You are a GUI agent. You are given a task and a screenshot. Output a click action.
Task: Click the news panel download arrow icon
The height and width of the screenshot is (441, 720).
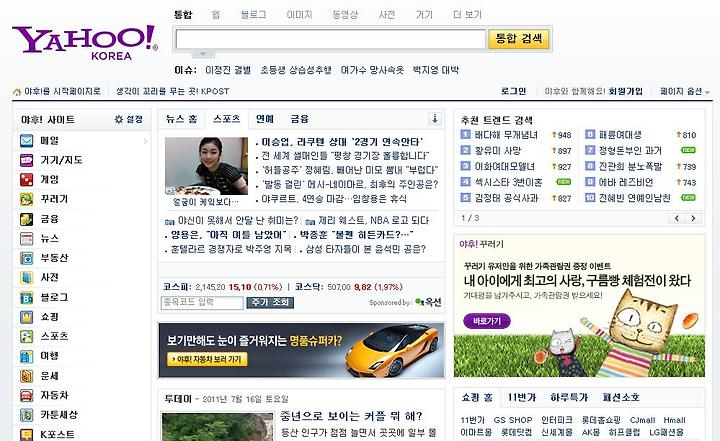434,119
